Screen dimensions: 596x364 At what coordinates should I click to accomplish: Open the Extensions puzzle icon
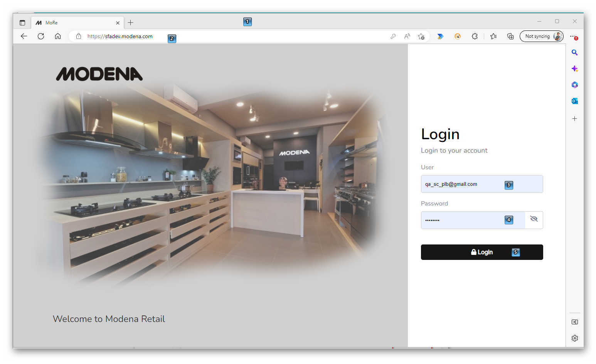pos(475,36)
